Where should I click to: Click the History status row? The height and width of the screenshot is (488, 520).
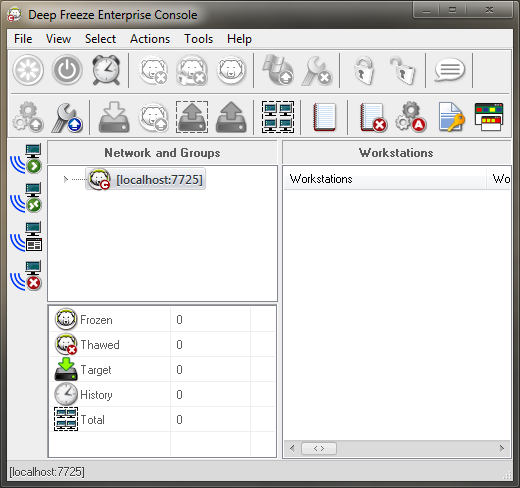point(162,394)
